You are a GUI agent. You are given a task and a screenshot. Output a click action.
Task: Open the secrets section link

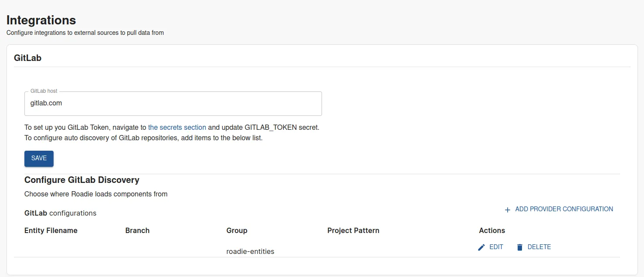tap(177, 127)
